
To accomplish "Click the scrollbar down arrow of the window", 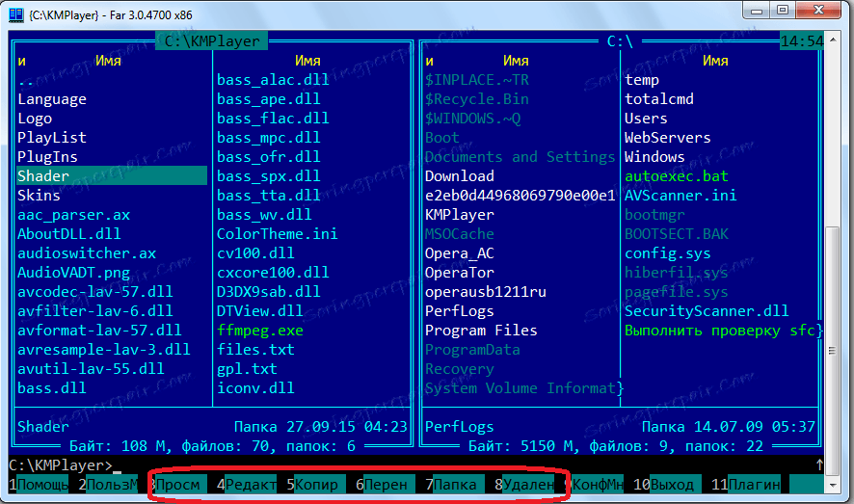I will pyautogui.click(x=833, y=484).
